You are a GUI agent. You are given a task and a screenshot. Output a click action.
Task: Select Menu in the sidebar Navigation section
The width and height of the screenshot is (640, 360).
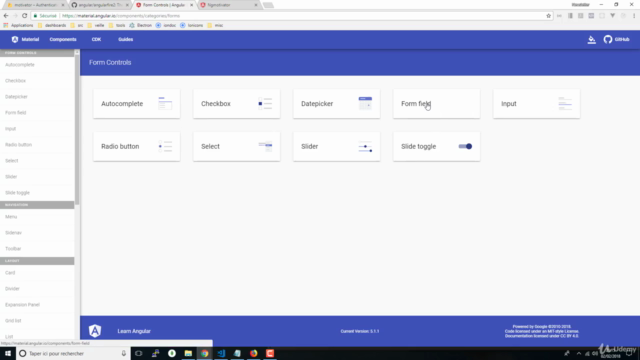coord(37,217)
